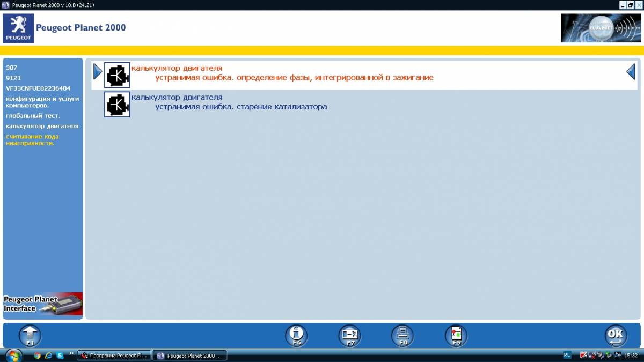Select 'калькулятор двигателя' in the left sidebar
Viewport: 644px width, 362px height.
tap(42, 127)
